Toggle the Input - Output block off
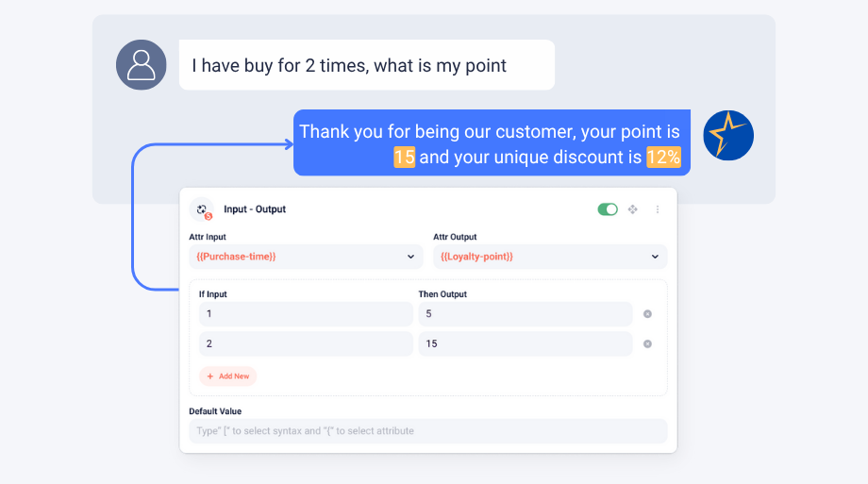The image size is (868, 484). point(608,209)
